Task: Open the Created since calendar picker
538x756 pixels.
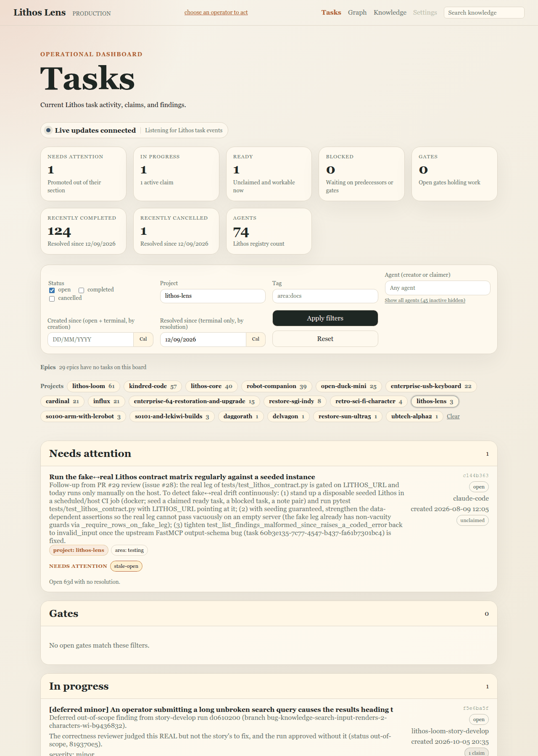Action: click(143, 339)
